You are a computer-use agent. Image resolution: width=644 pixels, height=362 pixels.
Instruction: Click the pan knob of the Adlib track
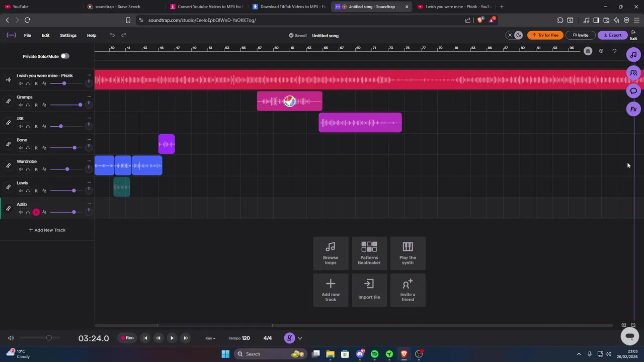click(89, 211)
